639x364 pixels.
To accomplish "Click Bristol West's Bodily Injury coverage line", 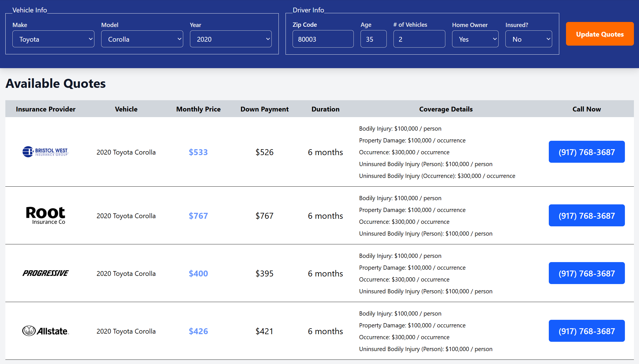I will pyautogui.click(x=400, y=129).
